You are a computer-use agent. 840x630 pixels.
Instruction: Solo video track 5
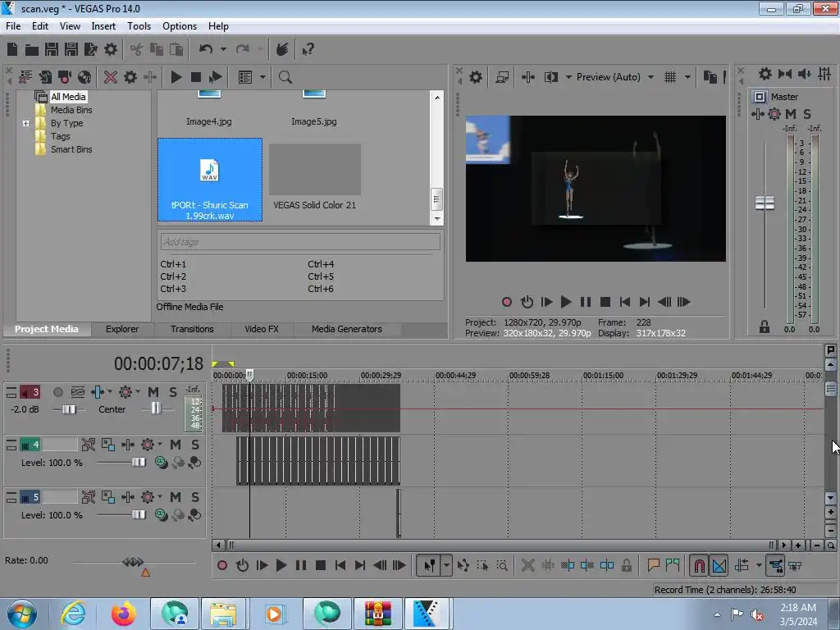pos(195,497)
